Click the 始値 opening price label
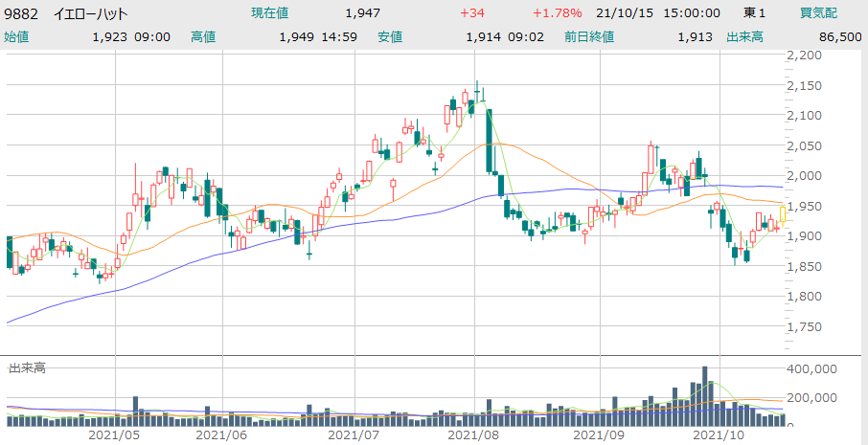 16,37
